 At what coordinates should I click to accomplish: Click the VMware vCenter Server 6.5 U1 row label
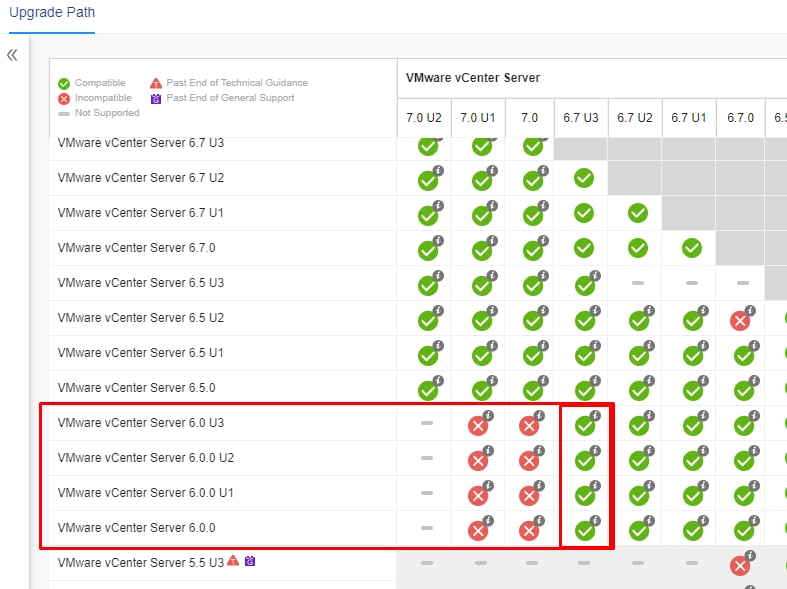pyautogui.click(x=141, y=353)
